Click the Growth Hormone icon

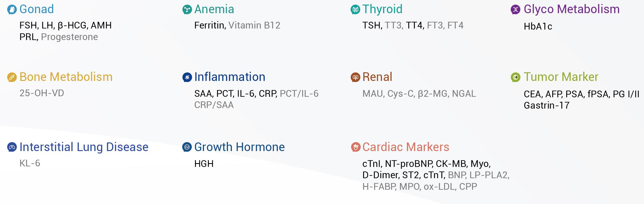[187, 147]
